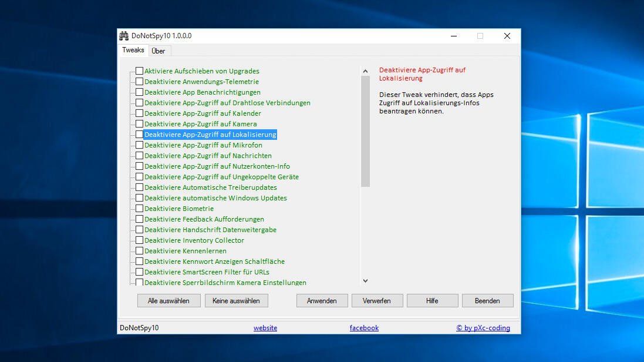Screen dimensions: 644x362
Task: Select Deaktiviere Inventory Collector label text
Action: tap(194, 240)
